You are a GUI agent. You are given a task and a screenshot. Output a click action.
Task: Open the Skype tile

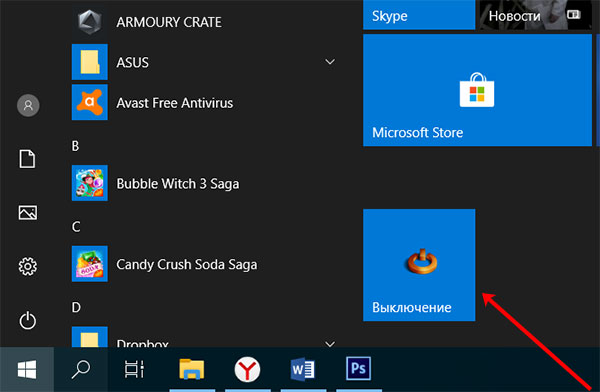419,15
